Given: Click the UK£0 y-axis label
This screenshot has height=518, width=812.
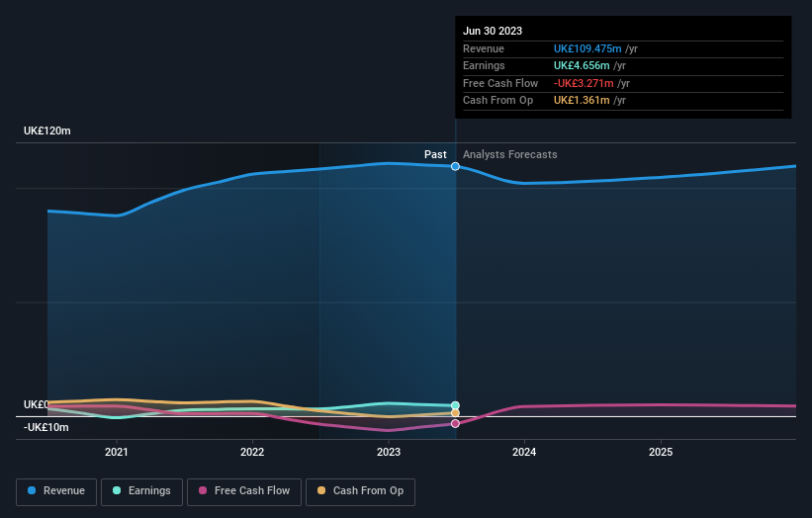Looking at the screenshot, I should click(x=37, y=404).
